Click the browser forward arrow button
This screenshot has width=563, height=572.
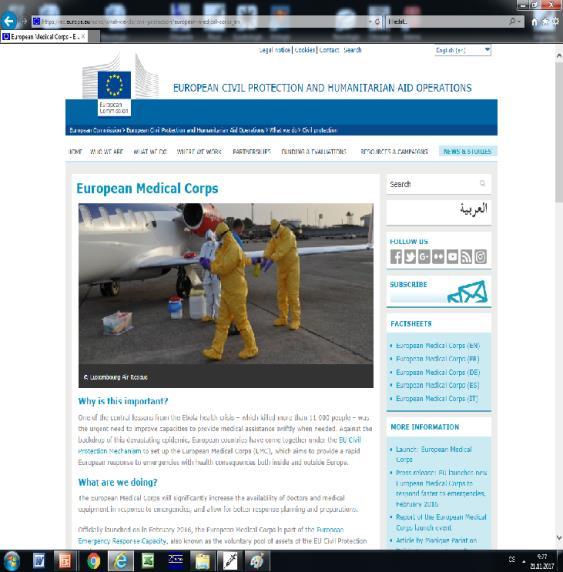[x=24, y=22]
